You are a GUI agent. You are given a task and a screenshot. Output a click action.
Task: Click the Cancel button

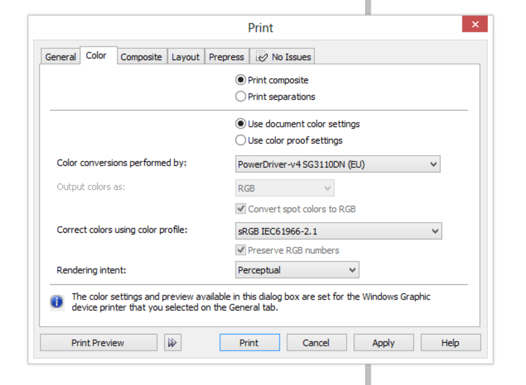pos(316,342)
